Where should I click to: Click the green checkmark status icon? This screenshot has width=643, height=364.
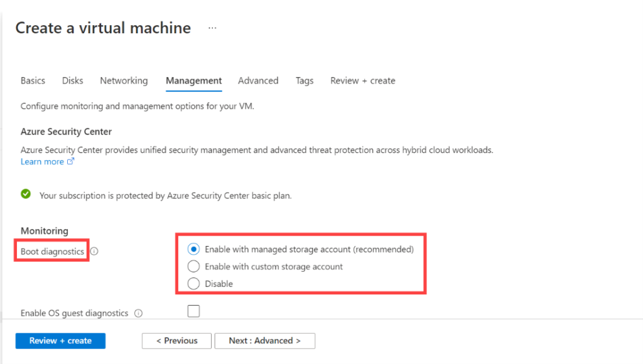pyautogui.click(x=26, y=195)
